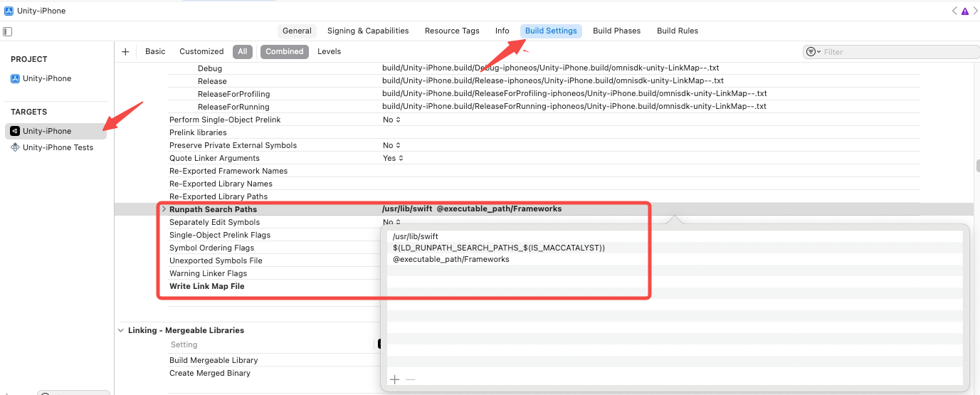Click the back navigation chevron icon
This screenshot has width=980, height=395.
pyautogui.click(x=954, y=11)
